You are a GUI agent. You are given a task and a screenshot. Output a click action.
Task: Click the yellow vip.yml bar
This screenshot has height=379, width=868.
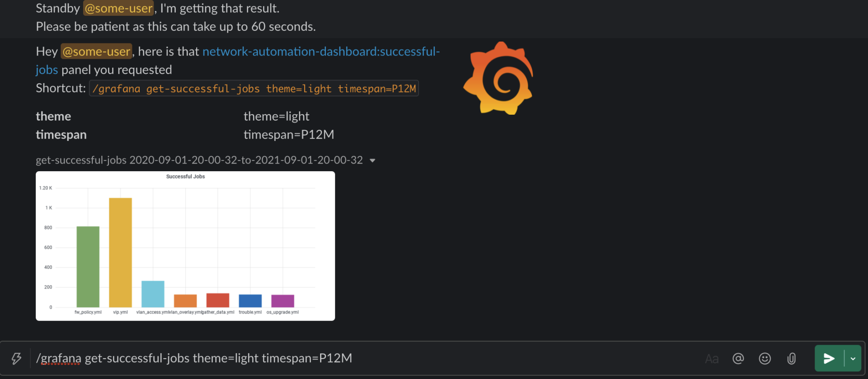[120, 253]
